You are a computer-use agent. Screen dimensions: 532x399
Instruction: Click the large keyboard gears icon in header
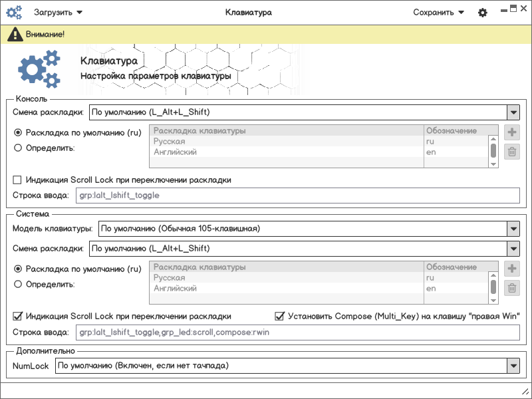pyautogui.click(x=39, y=69)
